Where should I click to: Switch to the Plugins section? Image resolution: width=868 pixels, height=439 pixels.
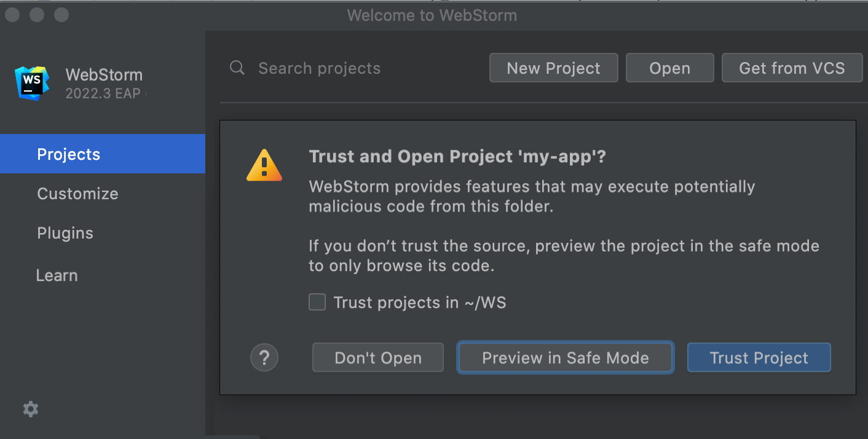[x=65, y=233]
